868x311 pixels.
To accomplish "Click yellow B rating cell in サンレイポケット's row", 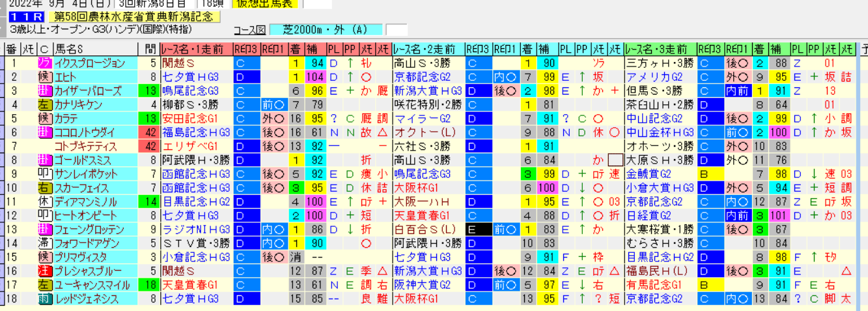I will tap(710, 174).
